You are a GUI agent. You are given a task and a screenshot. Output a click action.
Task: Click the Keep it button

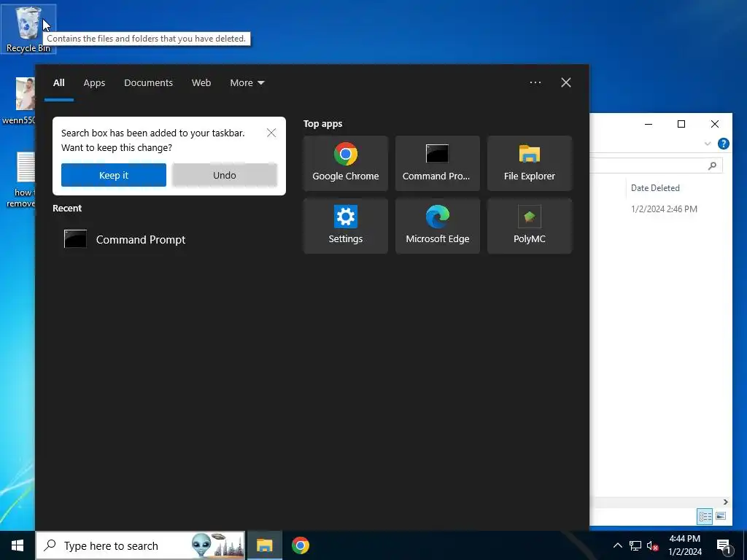click(x=113, y=175)
